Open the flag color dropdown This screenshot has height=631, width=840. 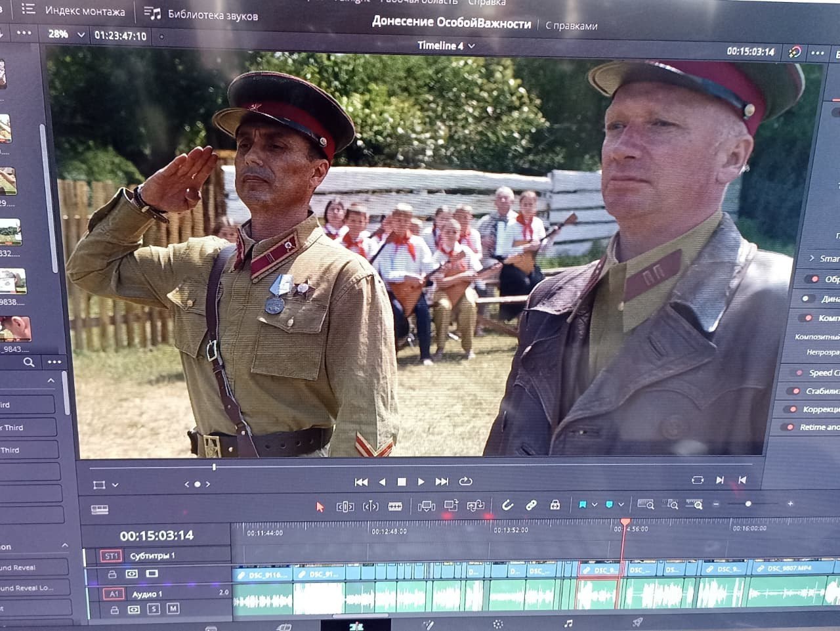pos(595,504)
